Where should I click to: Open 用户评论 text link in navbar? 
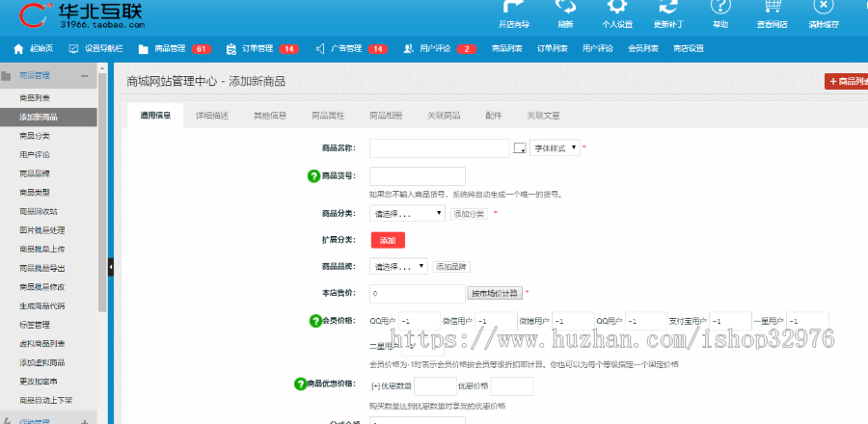597,48
